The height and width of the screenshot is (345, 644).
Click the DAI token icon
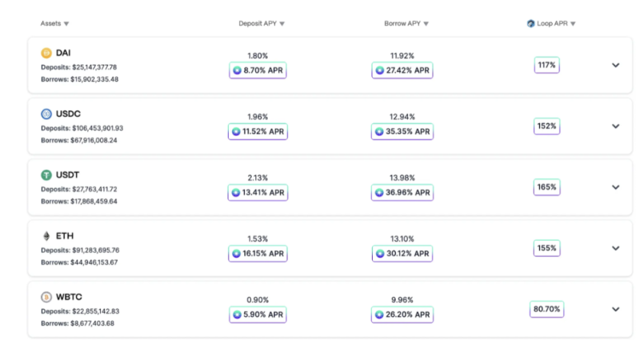(46, 53)
